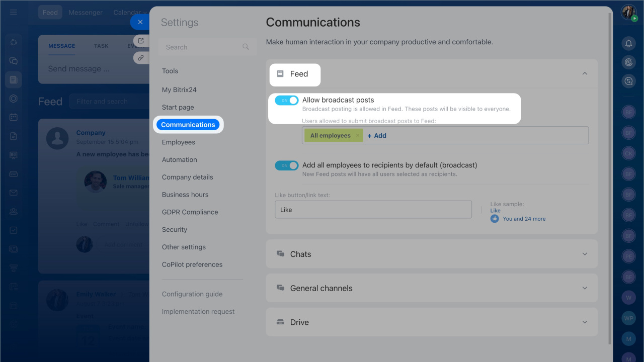The height and width of the screenshot is (362, 644).
Task: Toggle Add all employees to recipients
Action: [286, 165]
